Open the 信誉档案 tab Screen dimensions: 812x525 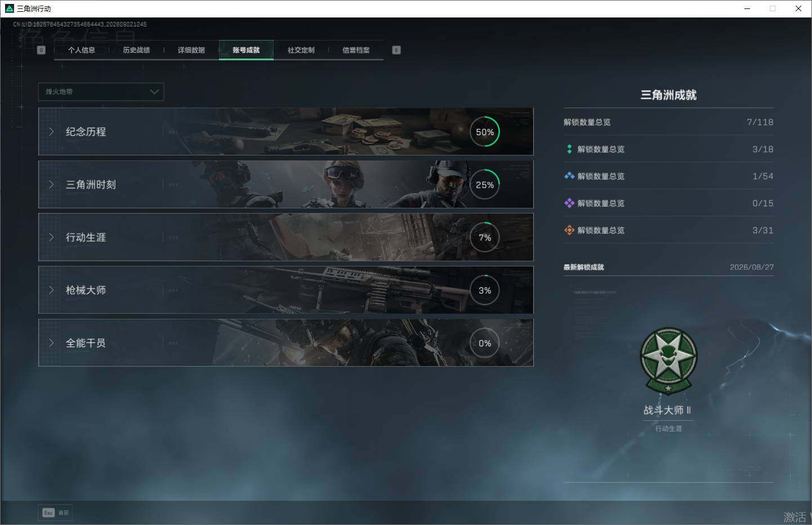(356, 50)
